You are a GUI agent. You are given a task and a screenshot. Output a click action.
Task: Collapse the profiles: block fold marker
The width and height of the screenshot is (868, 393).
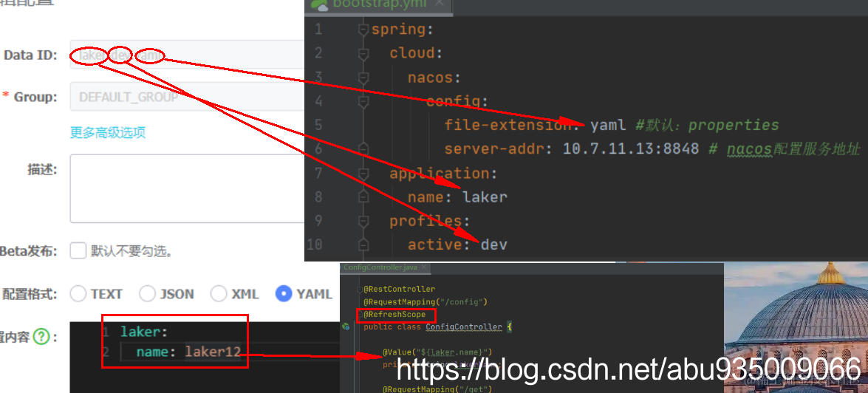point(363,222)
